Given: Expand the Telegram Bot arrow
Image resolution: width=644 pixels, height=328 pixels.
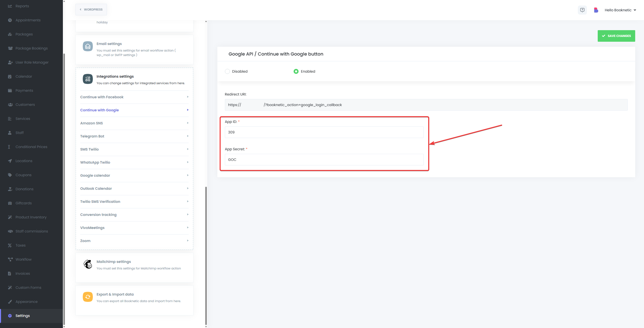Looking at the screenshot, I should (188, 136).
